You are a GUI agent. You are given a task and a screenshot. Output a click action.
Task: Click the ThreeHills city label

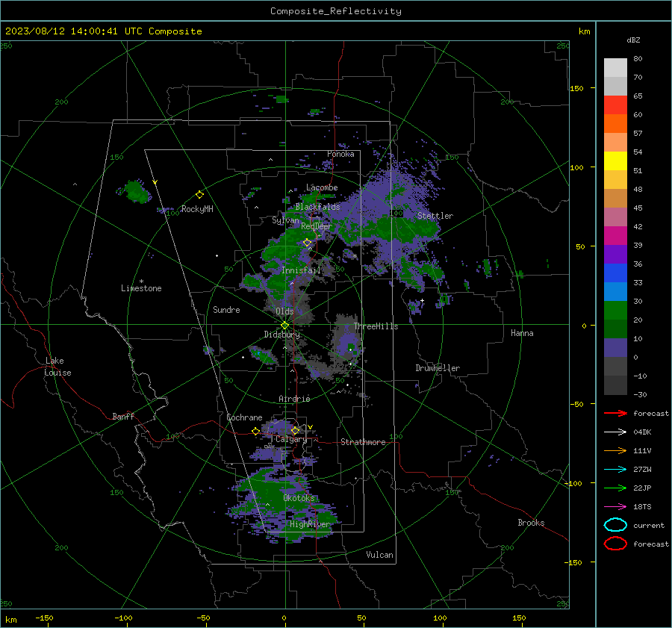376,326
